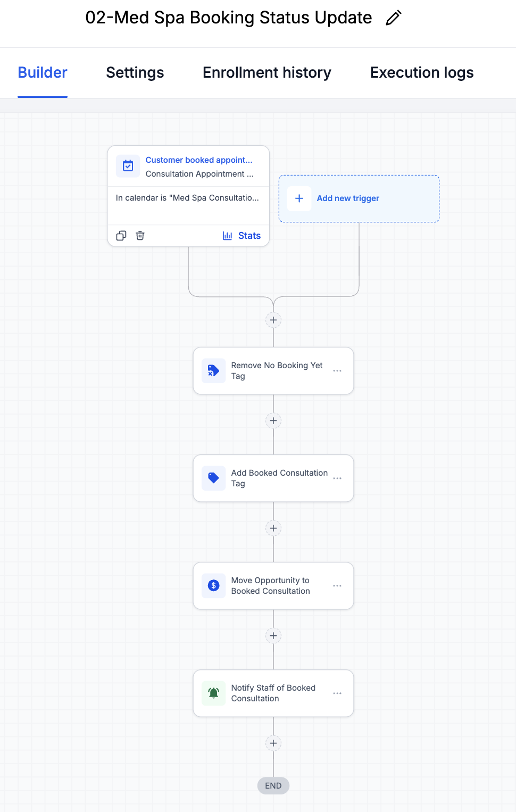Click the END node

coord(273,786)
